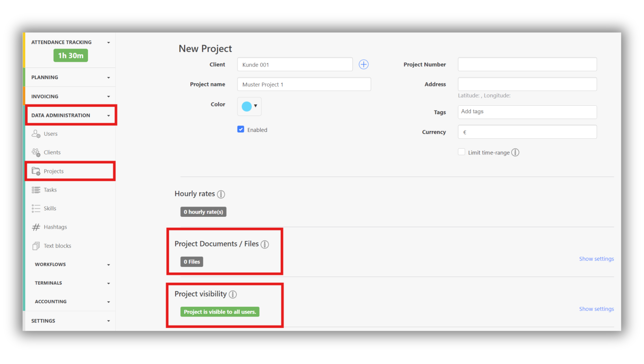Click the Hashtags icon
The image size is (644, 364).
coord(36,227)
